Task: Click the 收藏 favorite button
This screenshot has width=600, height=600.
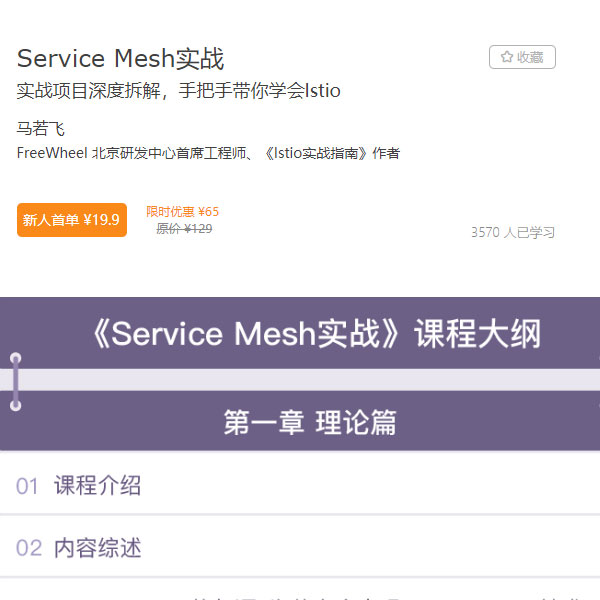Action: (x=522, y=57)
